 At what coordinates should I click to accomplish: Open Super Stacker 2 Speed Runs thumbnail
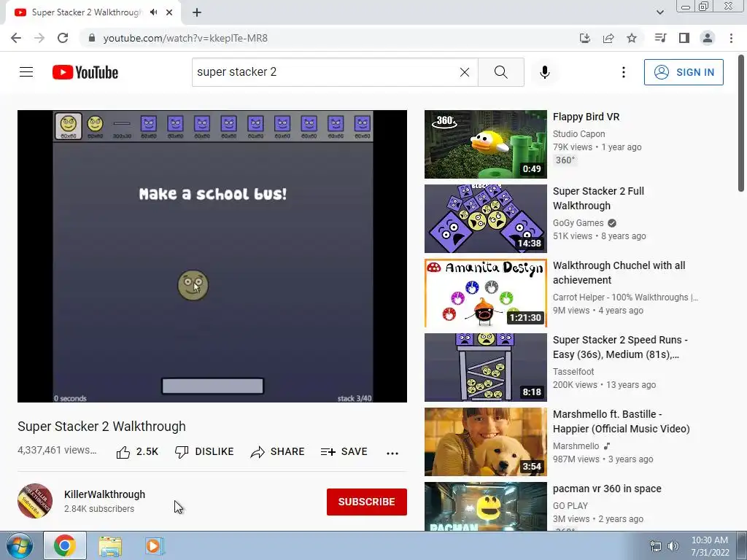485,367
